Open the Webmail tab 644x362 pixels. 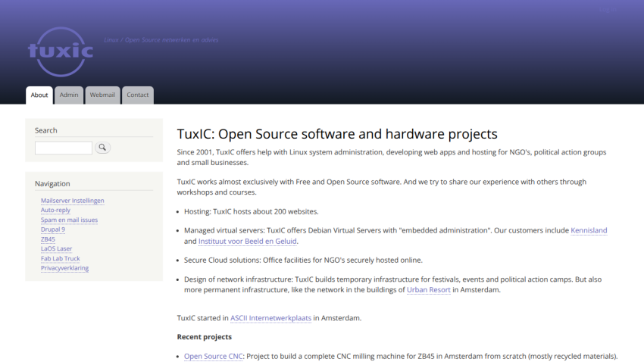coord(102,95)
